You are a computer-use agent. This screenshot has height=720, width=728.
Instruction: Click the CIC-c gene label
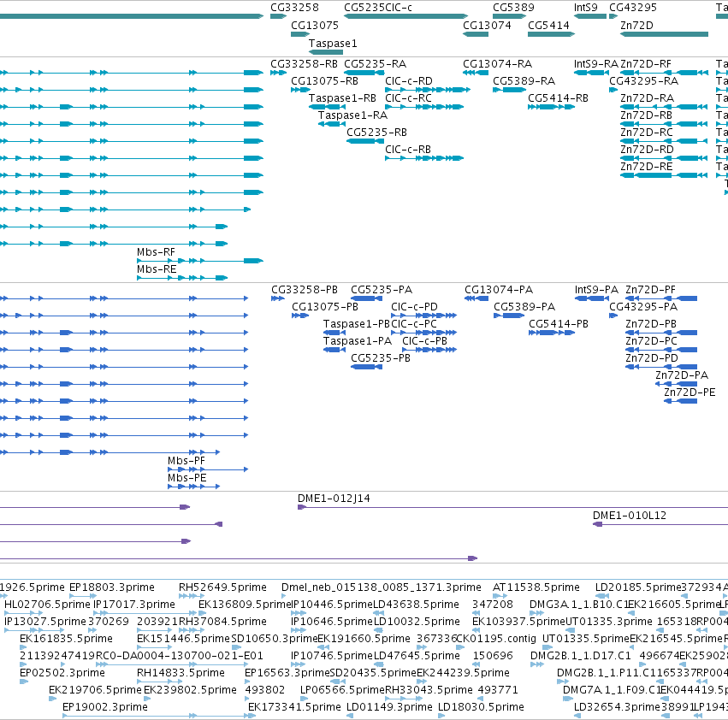[399, 8]
